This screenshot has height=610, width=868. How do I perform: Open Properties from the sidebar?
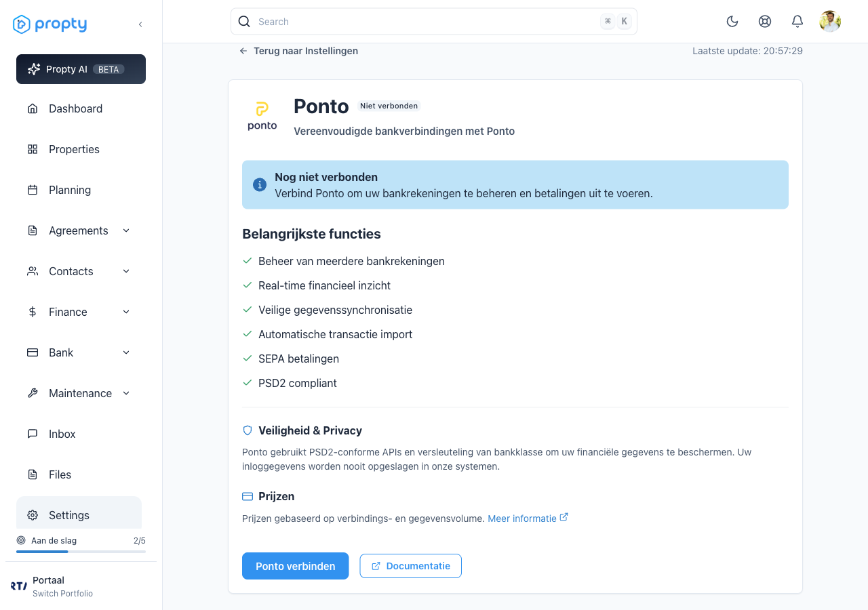[79, 149]
